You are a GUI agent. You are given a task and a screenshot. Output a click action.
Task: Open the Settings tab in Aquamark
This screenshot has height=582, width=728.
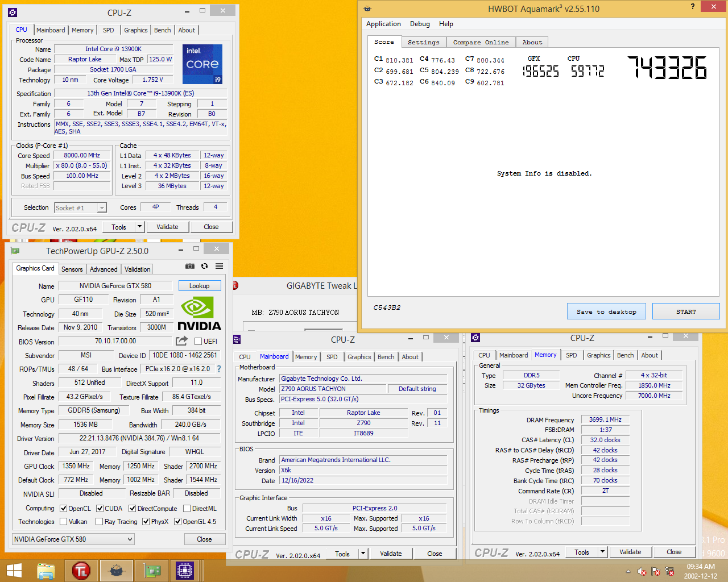[424, 42]
